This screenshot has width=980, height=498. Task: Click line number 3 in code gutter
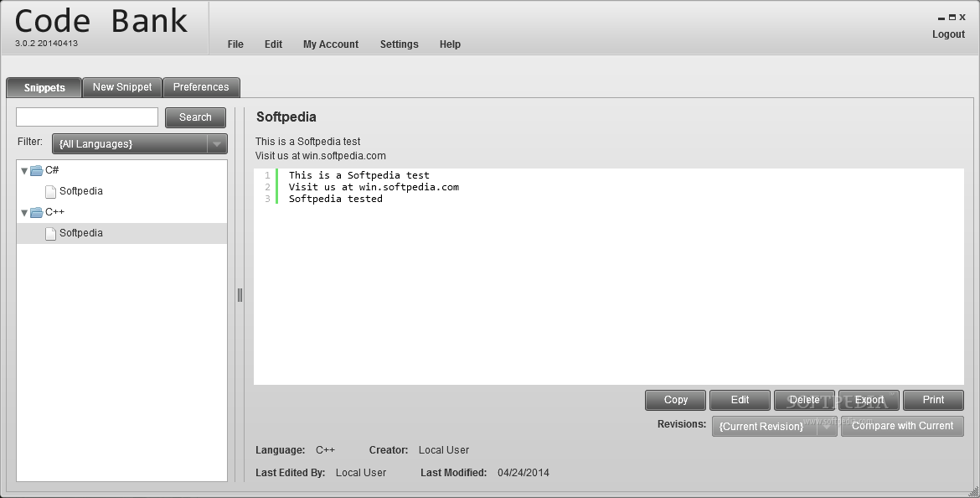pyautogui.click(x=267, y=199)
